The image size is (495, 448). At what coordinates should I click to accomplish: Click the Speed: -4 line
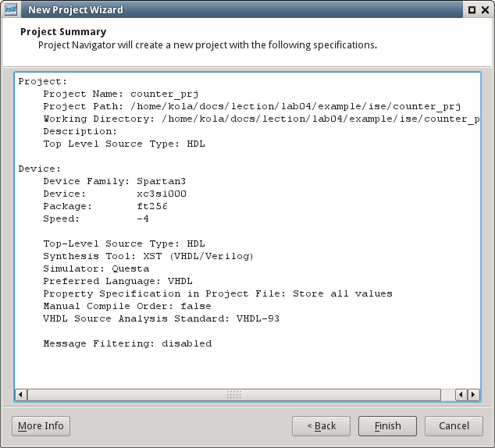click(96, 219)
